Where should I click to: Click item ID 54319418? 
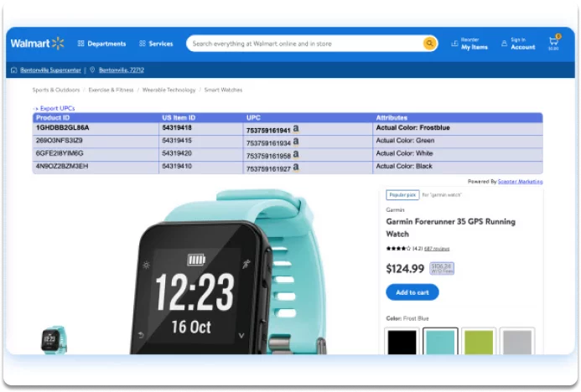click(x=177, y=127)
